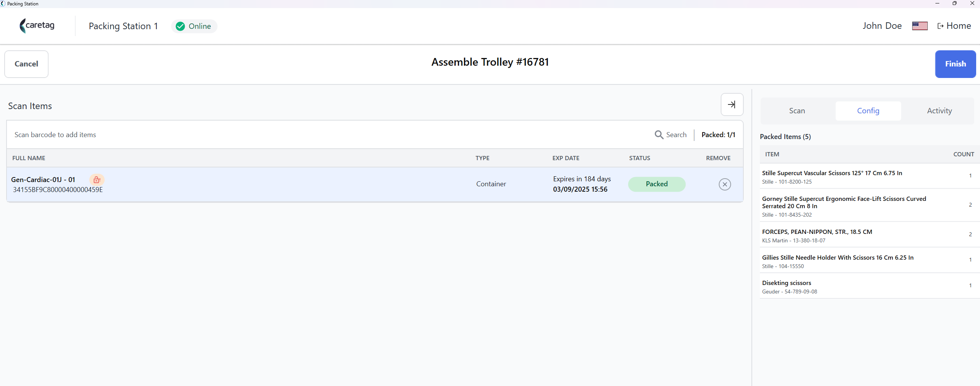
Task: Finish assembling the trolley
Action: click(x=955, y=64)
